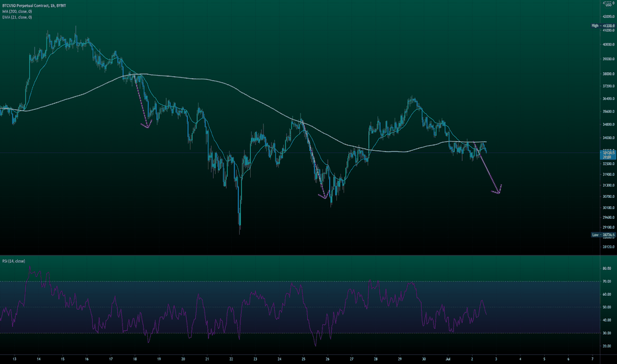Click the 30.00 value on RSI scale

point(607,333)
